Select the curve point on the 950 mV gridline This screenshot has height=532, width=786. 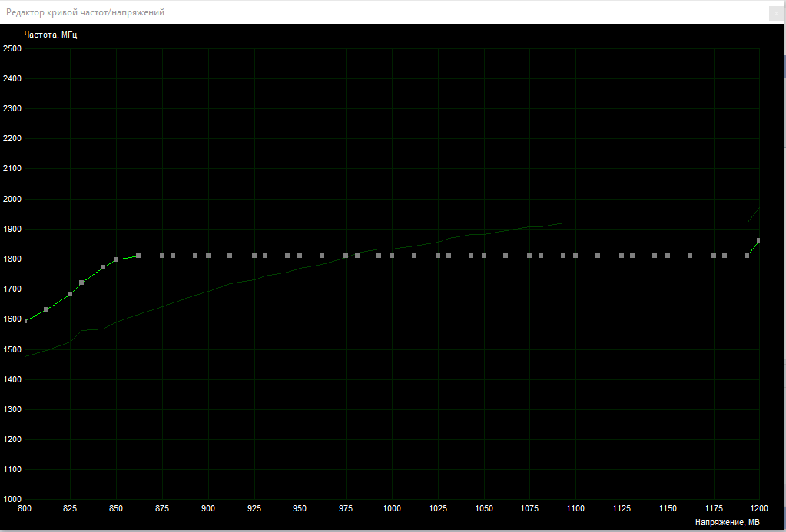[300, 256]
